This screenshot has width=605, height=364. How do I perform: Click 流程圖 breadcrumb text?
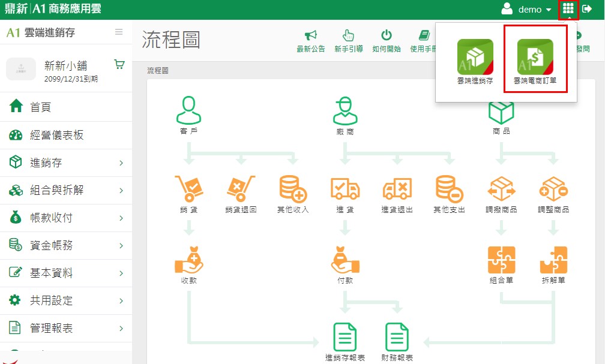[157, 71]
